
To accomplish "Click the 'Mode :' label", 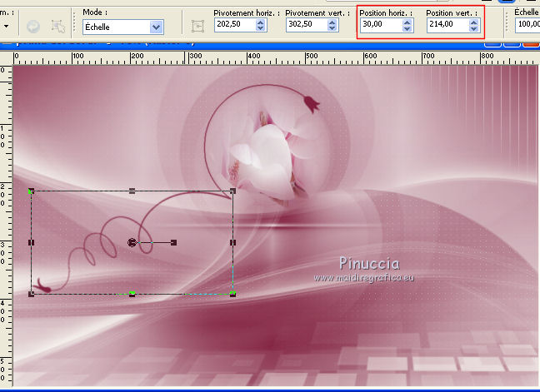I will click(95, 12).
